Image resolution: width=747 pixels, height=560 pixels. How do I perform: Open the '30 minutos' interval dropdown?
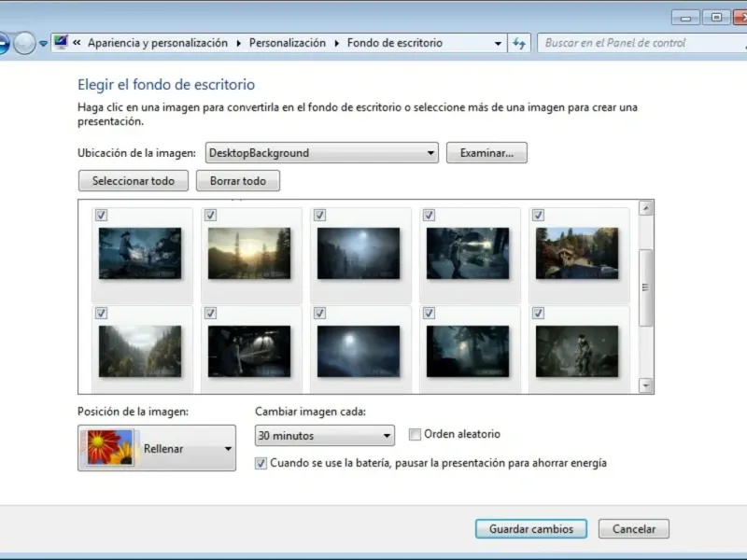(x=325, y=435)
